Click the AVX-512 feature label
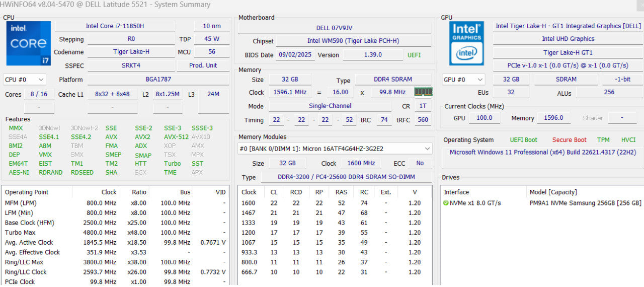This screenshot has width=644, height=287. pyautogui.click(x=176, y=137)
